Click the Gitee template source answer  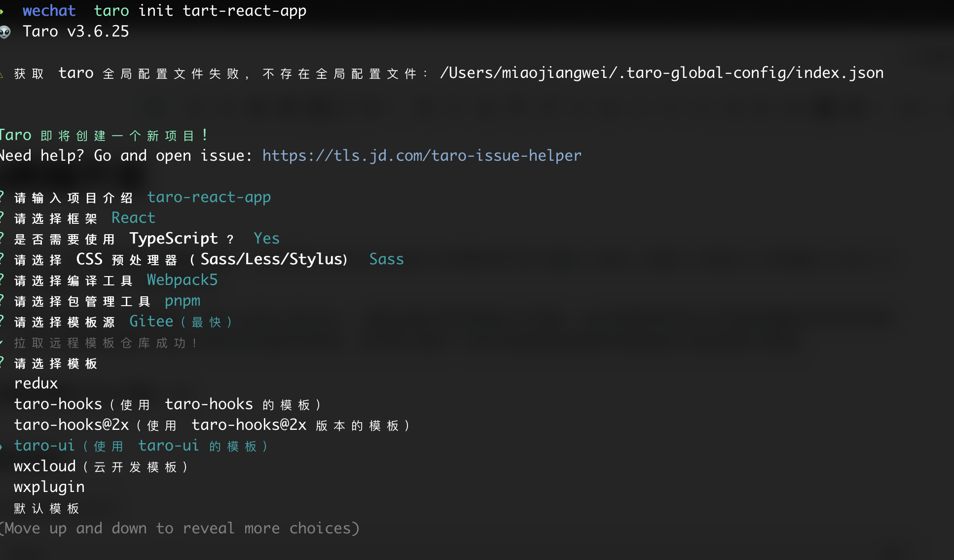point(181,321)
